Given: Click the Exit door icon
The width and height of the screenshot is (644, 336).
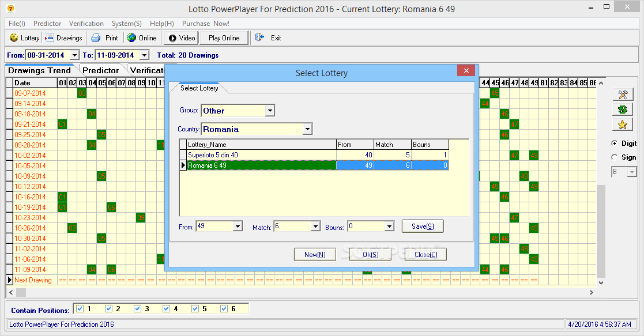Looking at the screenshot, I should pyautogui.click(x=259, y=38).
